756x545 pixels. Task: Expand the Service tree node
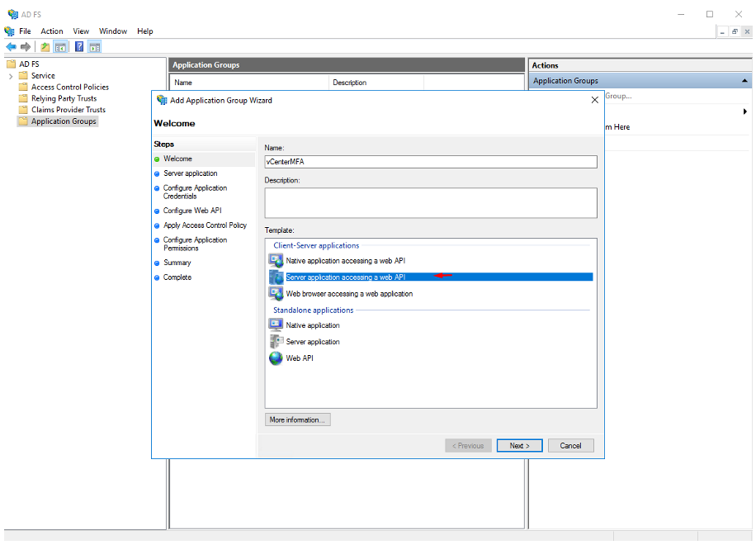[x=11, y=76]
